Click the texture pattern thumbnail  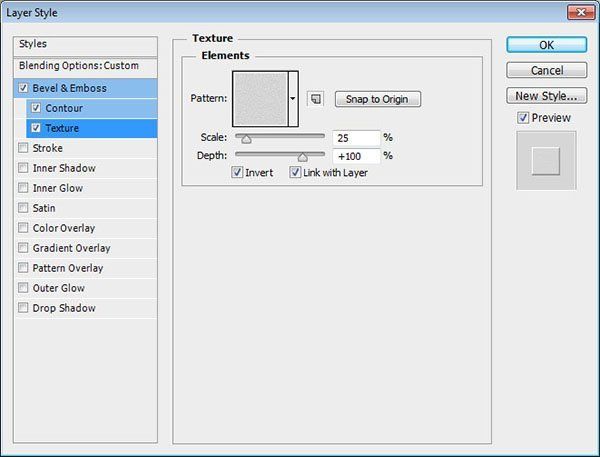259,98
